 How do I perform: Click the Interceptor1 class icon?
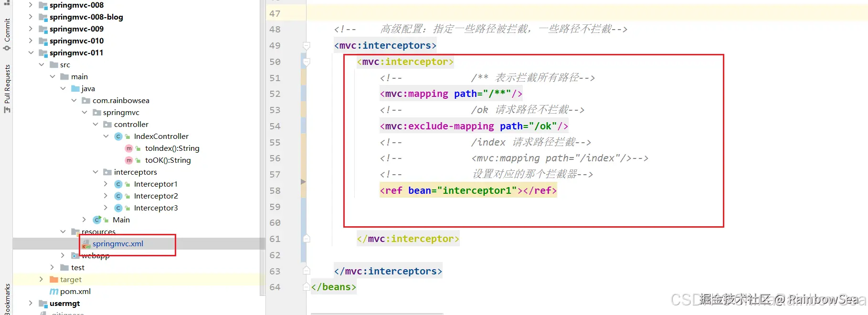[x=118, y=184]
